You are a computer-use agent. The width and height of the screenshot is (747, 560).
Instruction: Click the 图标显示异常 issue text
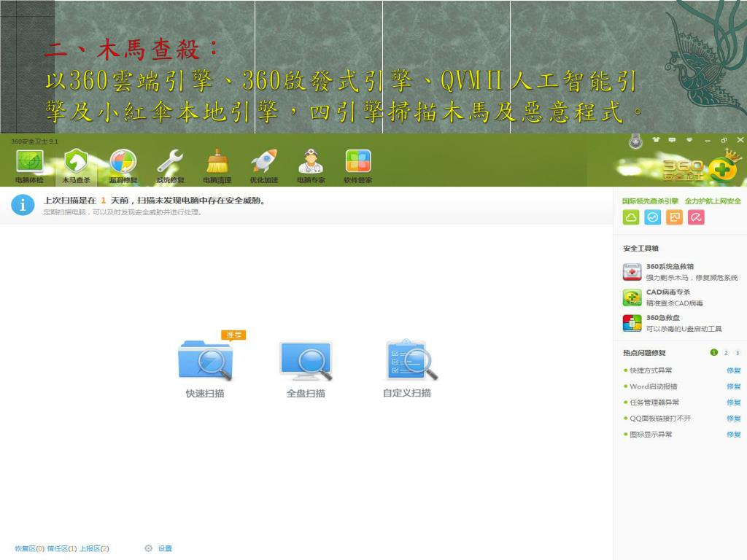[651, 435]
